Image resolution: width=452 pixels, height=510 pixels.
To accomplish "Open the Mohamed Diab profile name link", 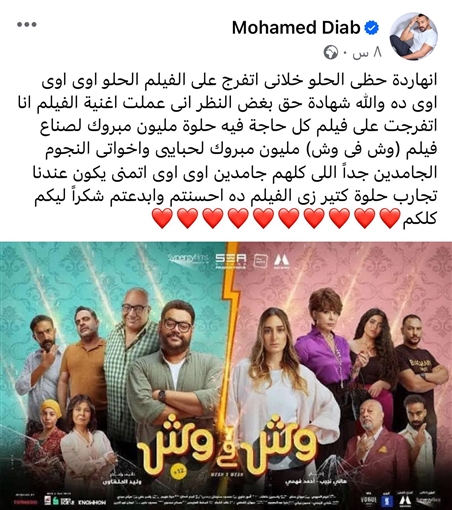I will [296, 28].
